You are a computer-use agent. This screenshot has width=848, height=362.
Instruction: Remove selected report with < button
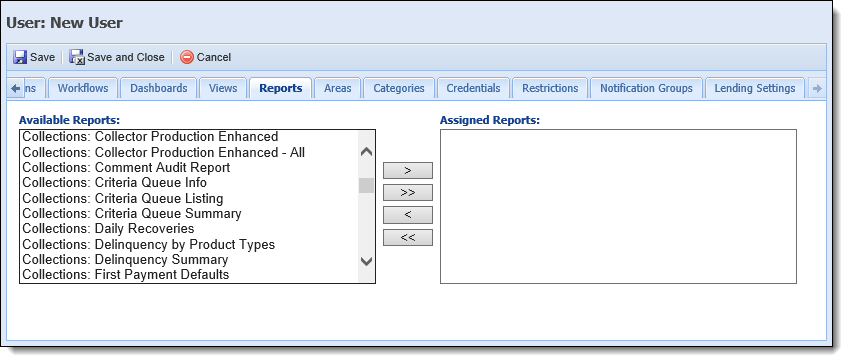click(408, 215)
